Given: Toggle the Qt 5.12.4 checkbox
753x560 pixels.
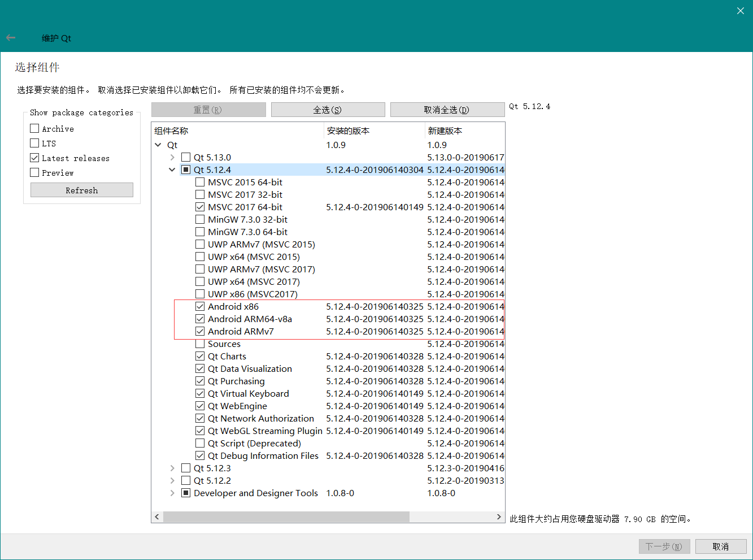Looking at the screenshot, I should (x=186, y=170).
